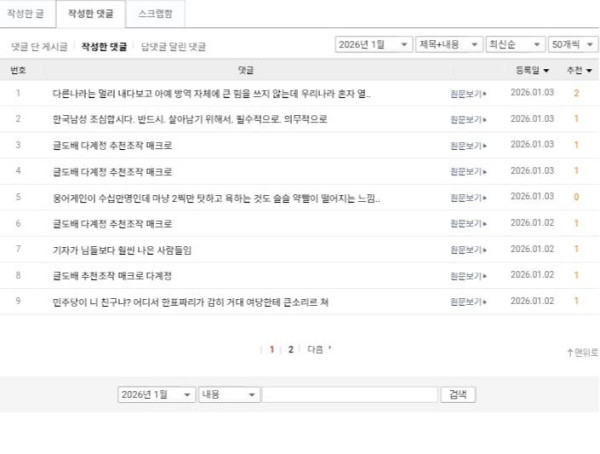Go to page 2 of comments
This screenshot has width=600, height=454.
291,350
